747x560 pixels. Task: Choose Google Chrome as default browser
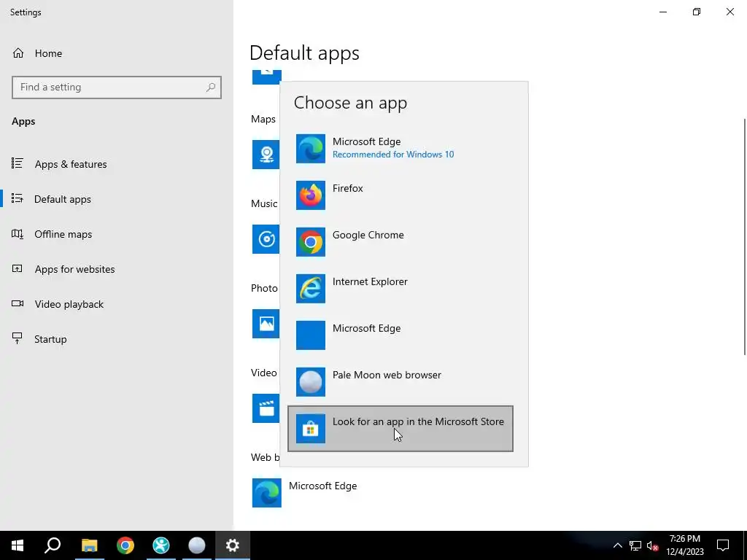tap(400, 242)
